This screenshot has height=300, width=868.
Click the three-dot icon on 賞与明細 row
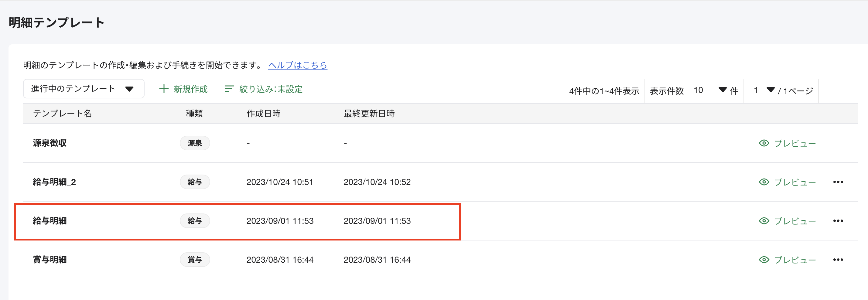click(x=838, y=259)
